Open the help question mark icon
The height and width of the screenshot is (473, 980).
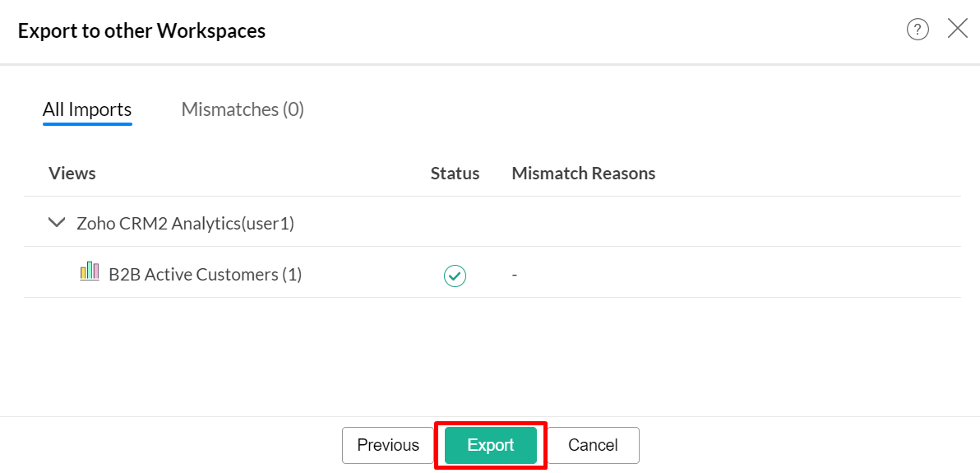[x=918, y=30]
